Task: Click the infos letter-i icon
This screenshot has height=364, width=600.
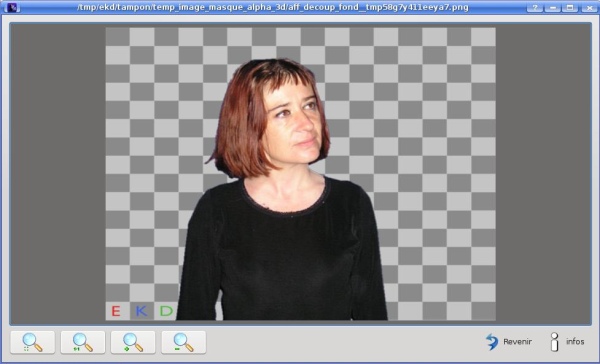Action: coord(554,341)
